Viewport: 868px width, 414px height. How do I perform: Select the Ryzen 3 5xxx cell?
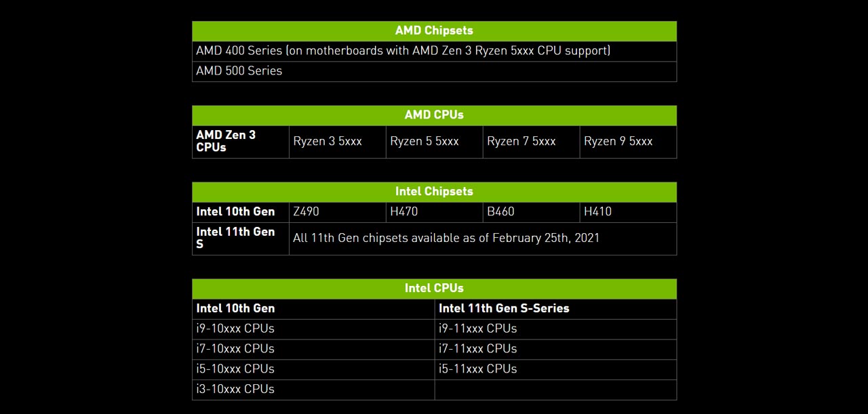tap(328, 141)
